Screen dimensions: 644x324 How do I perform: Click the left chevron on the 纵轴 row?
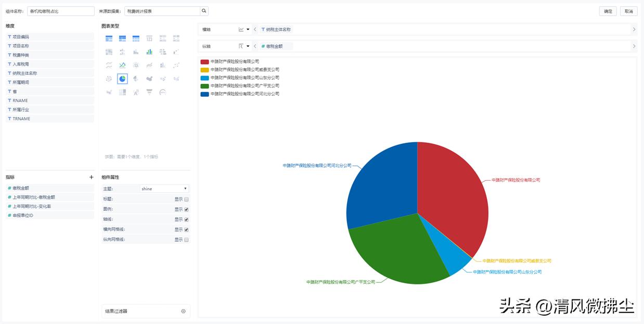coord(255,46)
